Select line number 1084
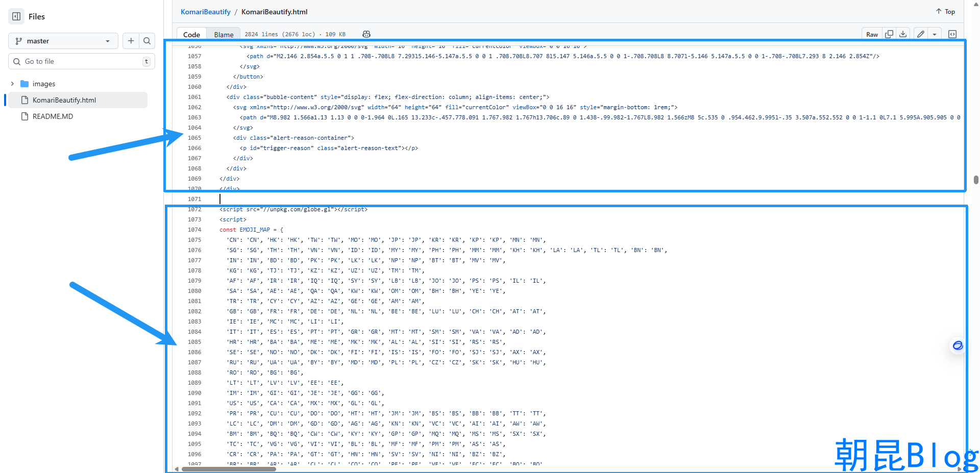Image resolution: width=980 pixels, height=473 pixels. (x=194, y=332)
